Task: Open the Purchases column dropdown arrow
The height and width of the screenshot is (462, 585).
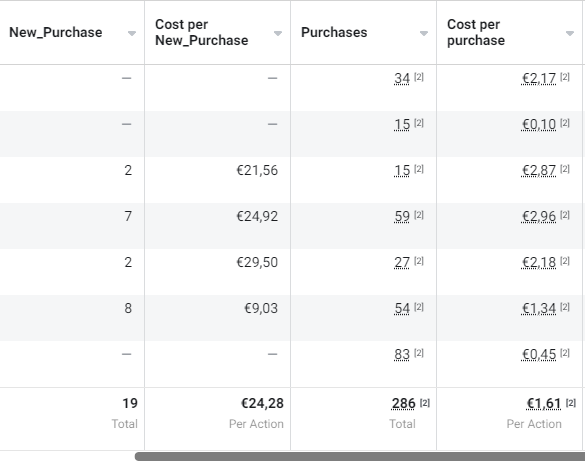Action: (423, 34)
